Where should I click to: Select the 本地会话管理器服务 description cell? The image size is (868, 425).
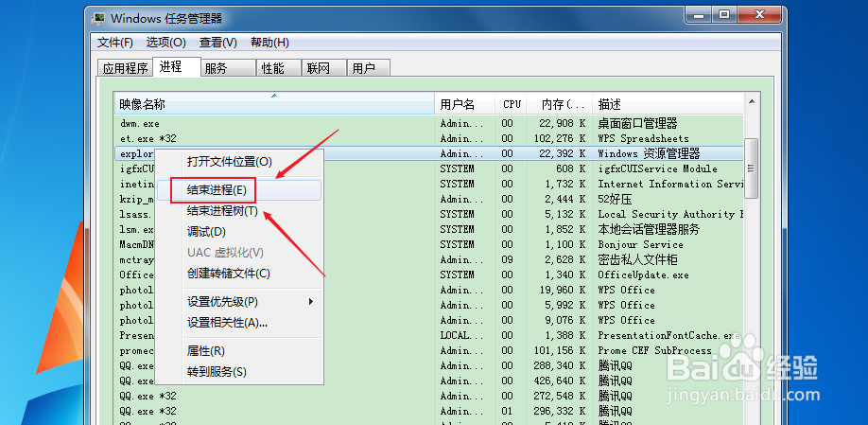click(x=649, y=229)
